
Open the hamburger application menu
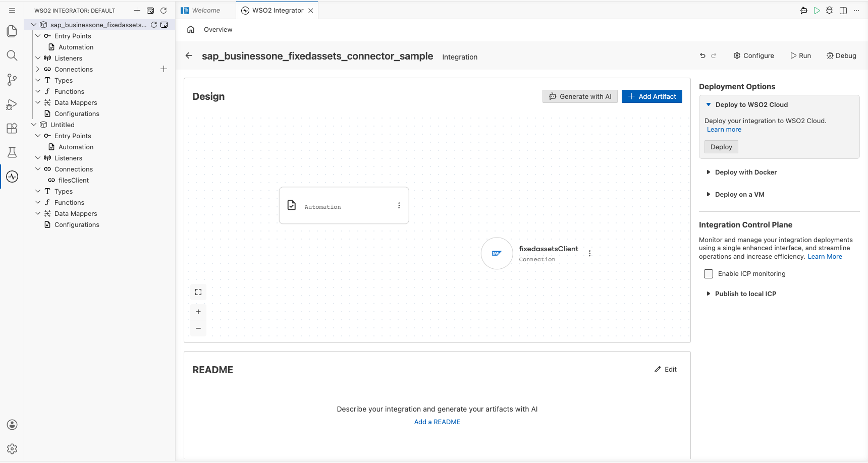pyautogui.click(x=12, y=11)
